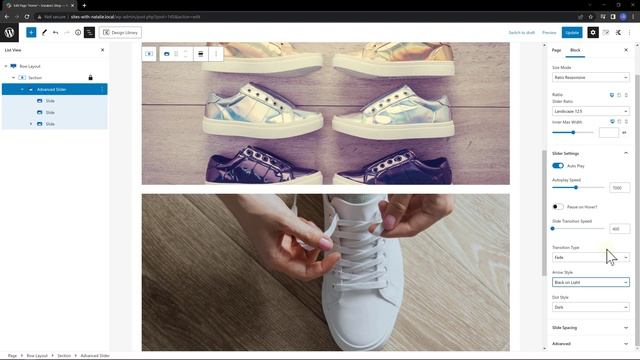Expand the Advanced section

[591, 344]
